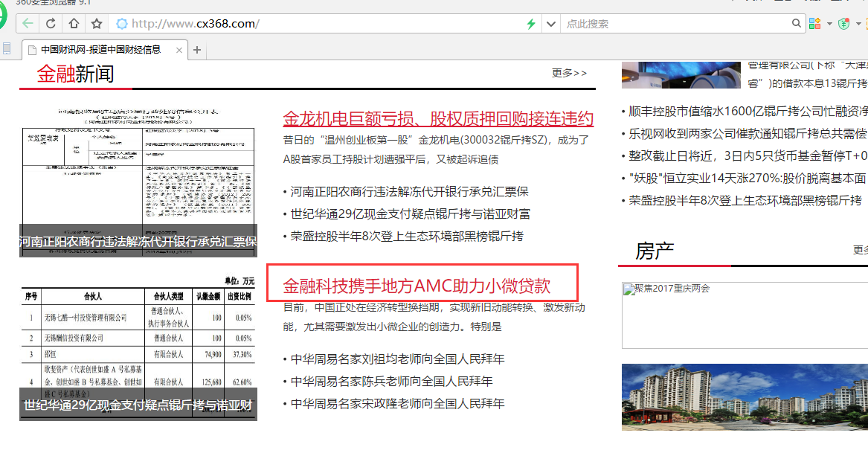Open bullet link 世纪华通29亿现金支付疑点锟斤拷与诺亚财富

pos(410,213)
